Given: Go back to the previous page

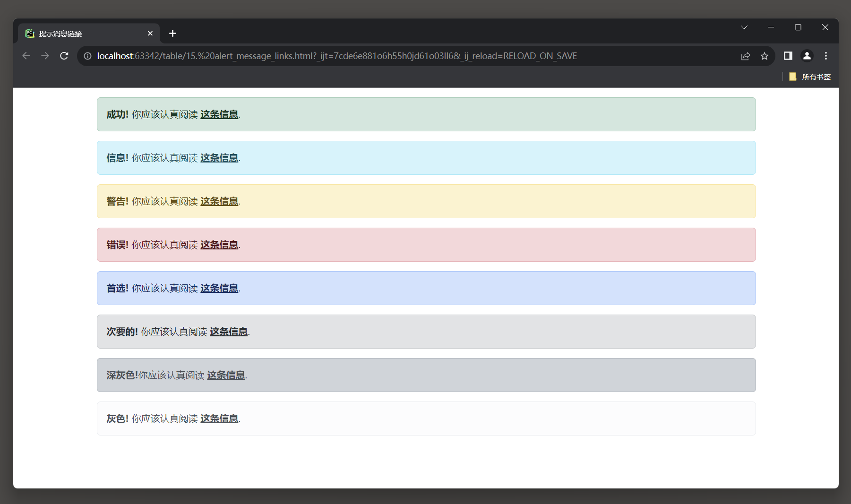Looking at the screenshot, I should click(x=26, y=56).
